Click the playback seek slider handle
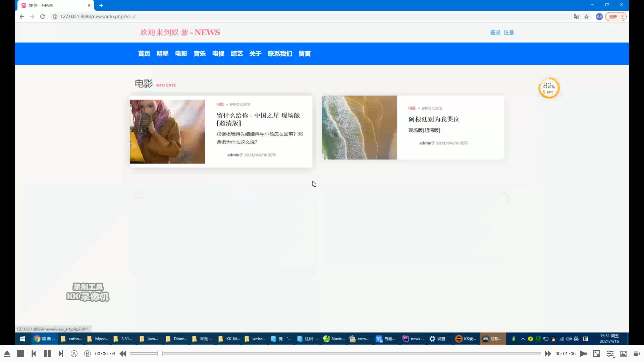644x362 pixels. tap(160, 354)
